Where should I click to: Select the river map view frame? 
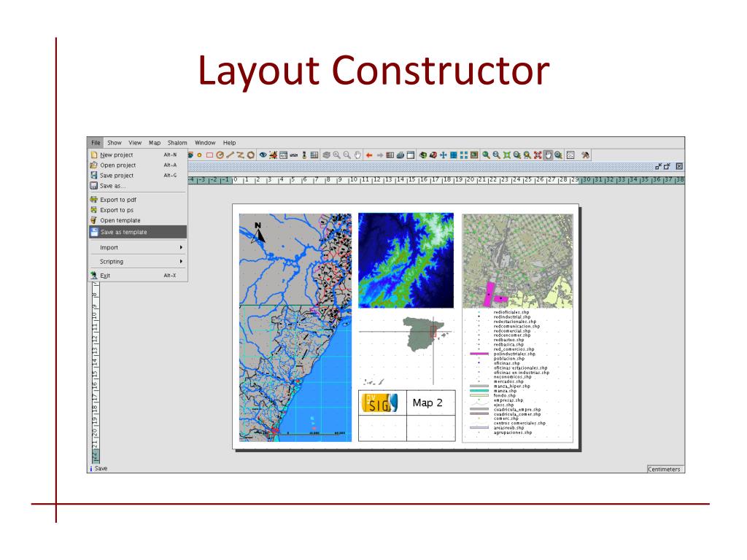tap(295, 327)
